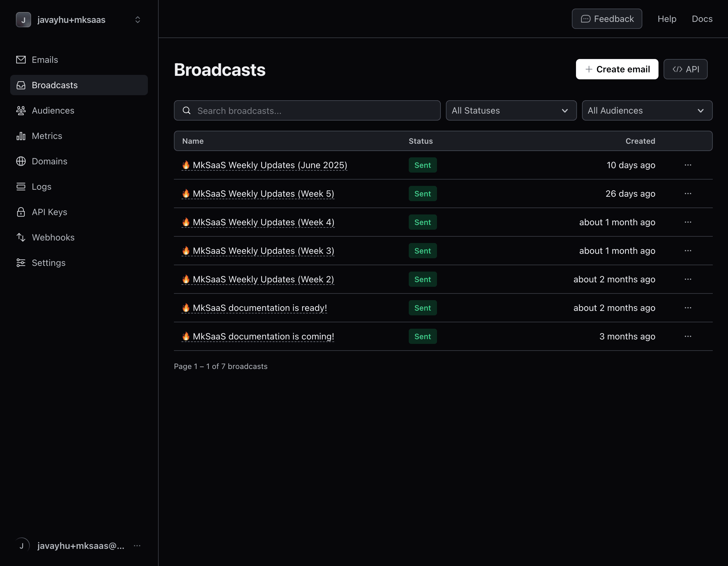The width and height of the screenshot is (728, 566).
Task: Click the Create email button
Action: click(617, 69)
